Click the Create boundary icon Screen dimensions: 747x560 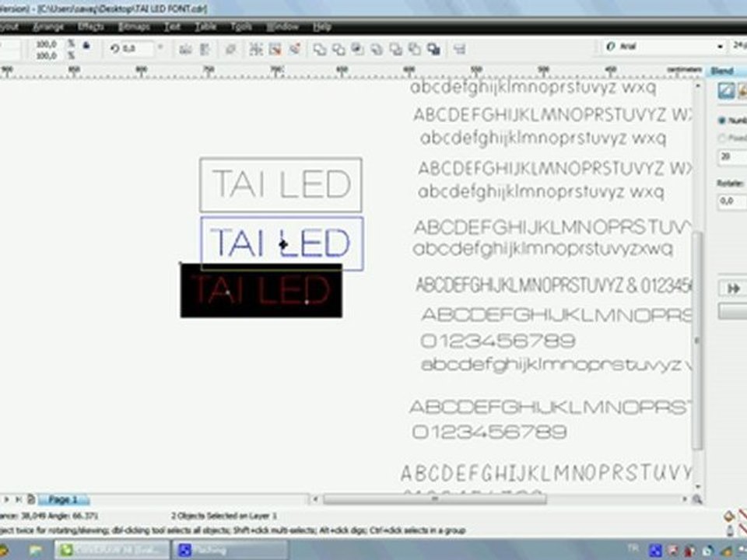click(433, 49)
